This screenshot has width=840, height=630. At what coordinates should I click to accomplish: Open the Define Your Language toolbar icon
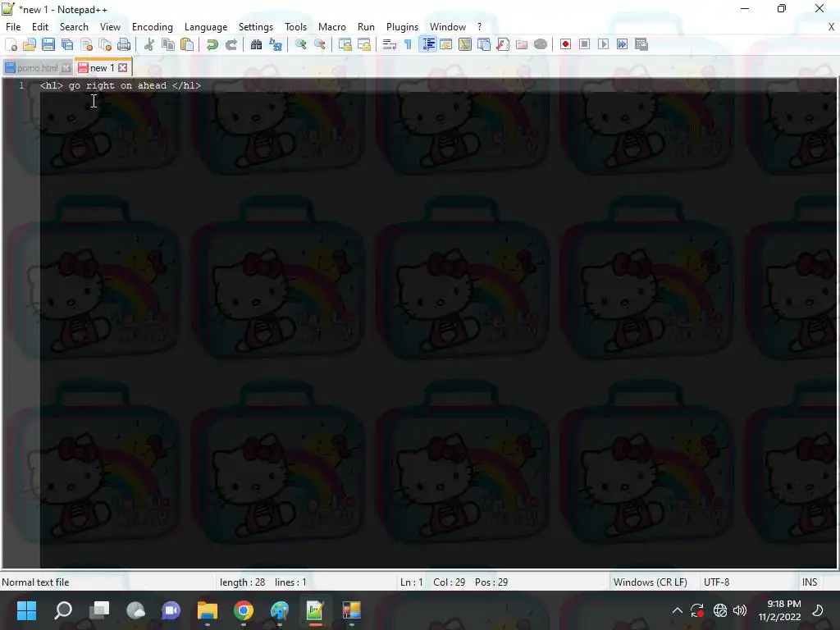click(x=445, y=44)
